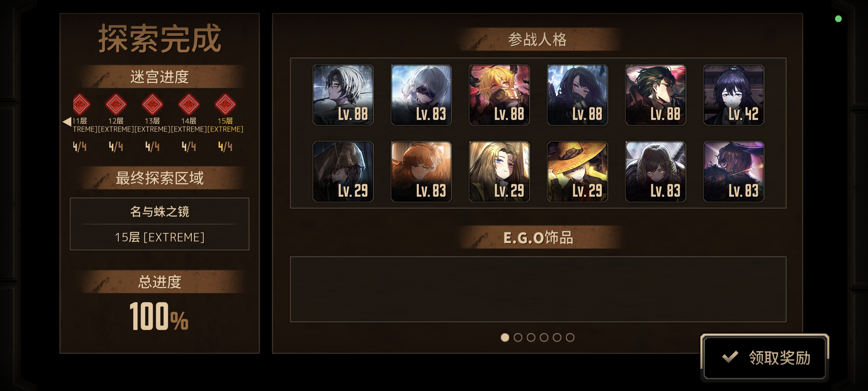Go to the first page indicator dot

[x=505, y=337]
